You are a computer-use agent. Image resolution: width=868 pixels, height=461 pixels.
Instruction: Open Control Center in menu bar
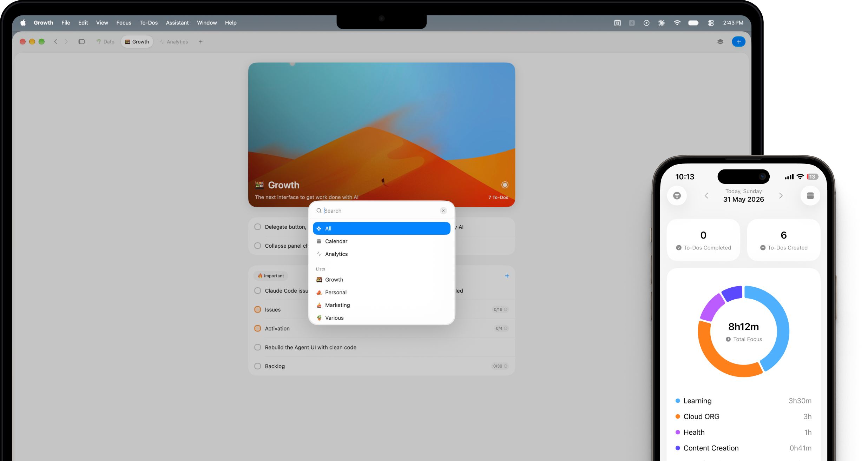(711, 23)
